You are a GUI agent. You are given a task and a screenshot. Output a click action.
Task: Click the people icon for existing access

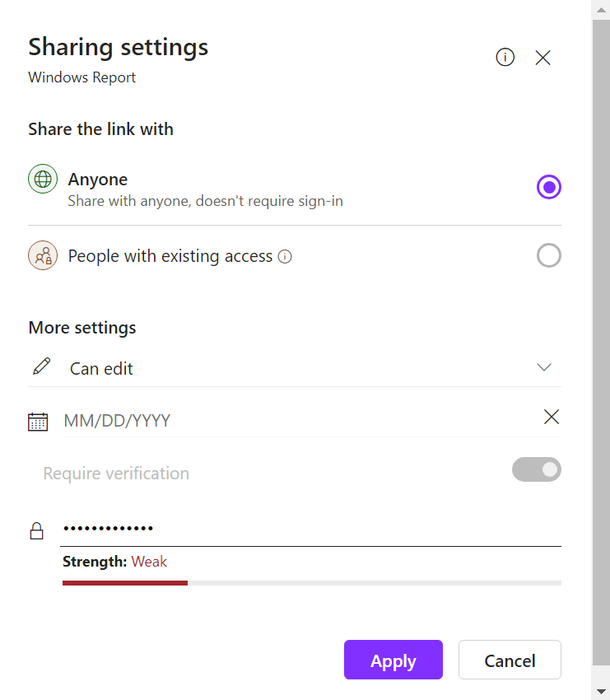coord(43,255)
